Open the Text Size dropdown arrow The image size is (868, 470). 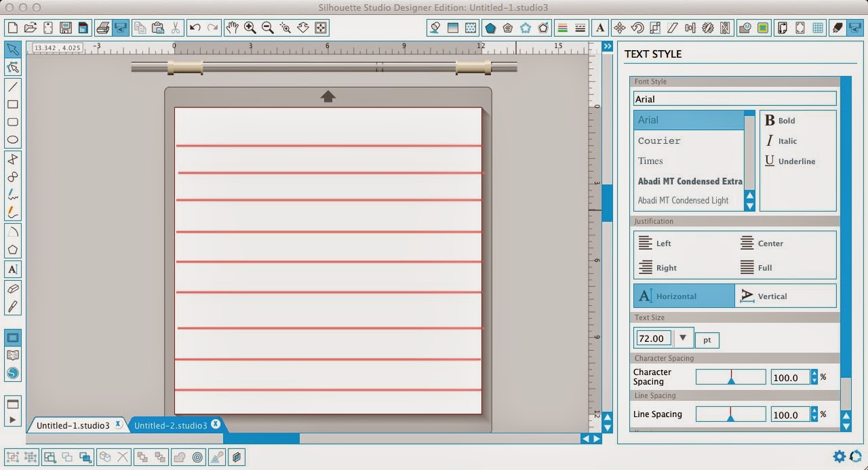tap(684, 338)
